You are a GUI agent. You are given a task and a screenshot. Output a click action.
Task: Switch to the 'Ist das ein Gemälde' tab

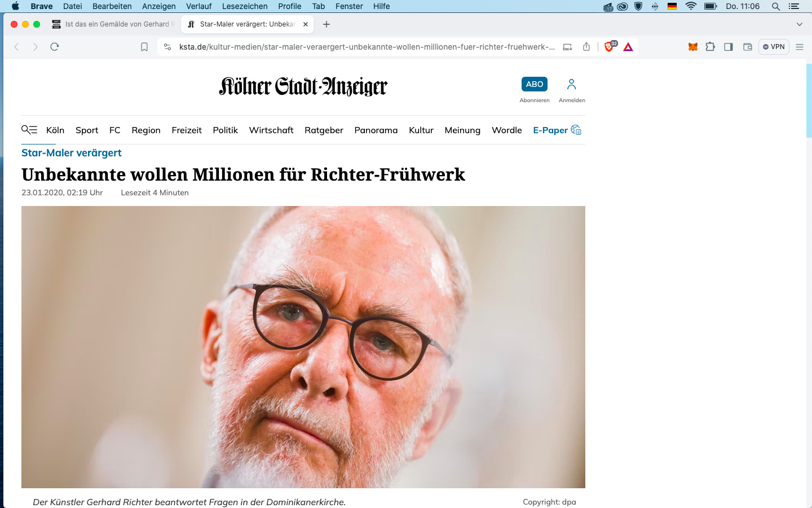coord(113,24)
